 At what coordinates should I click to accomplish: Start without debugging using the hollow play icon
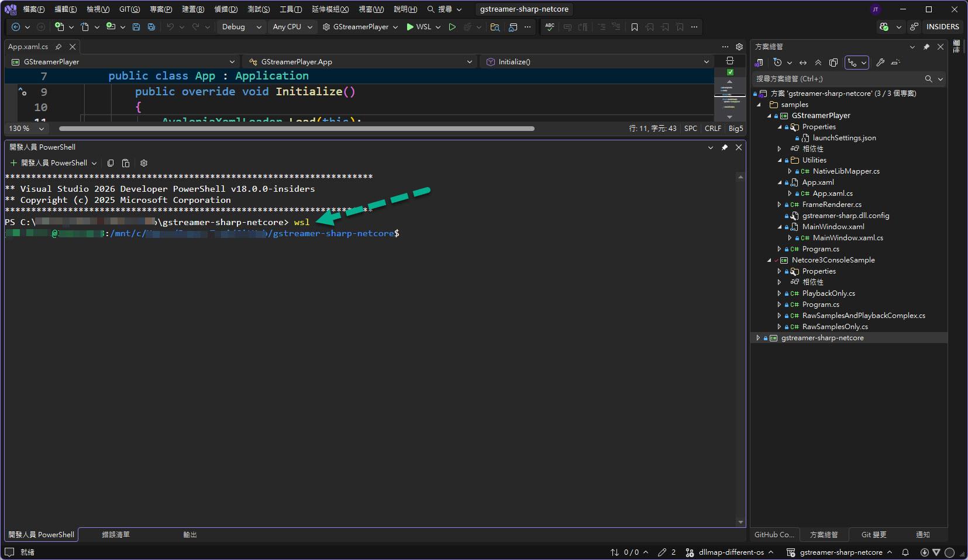click(x=452, y=27)
